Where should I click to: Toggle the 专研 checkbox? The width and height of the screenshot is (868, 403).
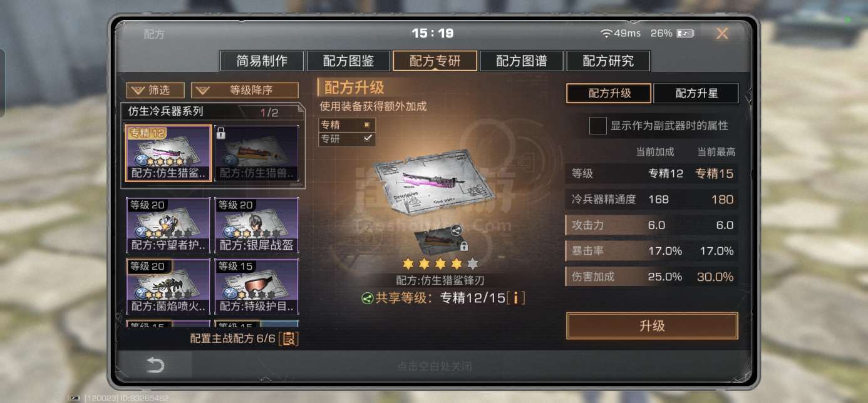pos(368,139)
